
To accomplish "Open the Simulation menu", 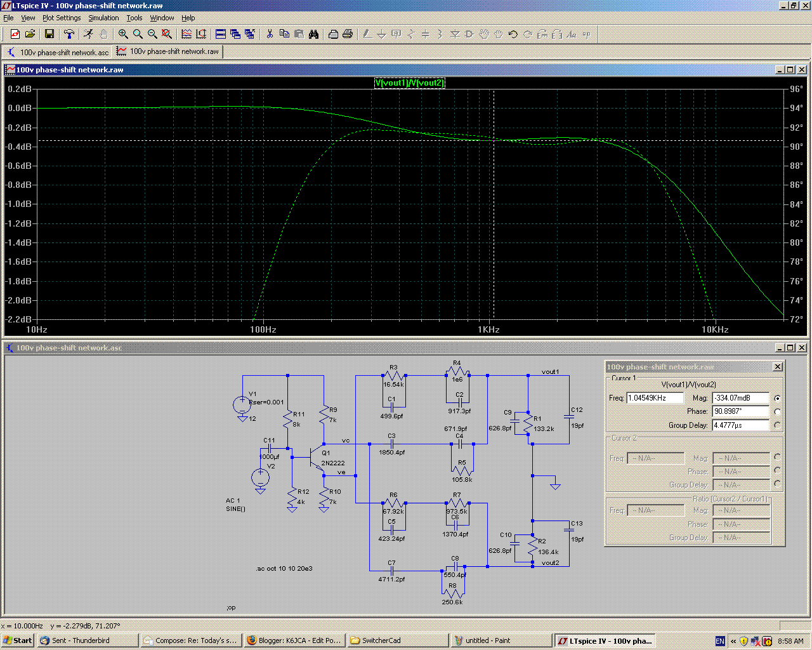I will (x=103, y=18).
